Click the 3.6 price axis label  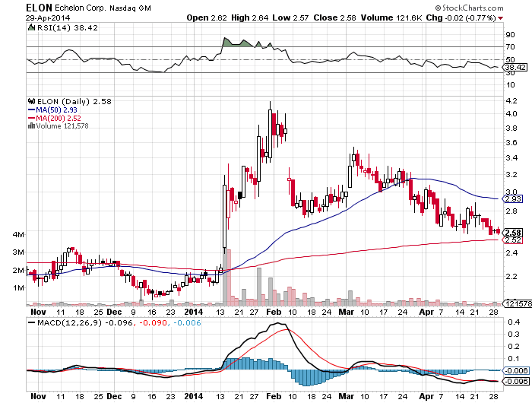[511, 143]
